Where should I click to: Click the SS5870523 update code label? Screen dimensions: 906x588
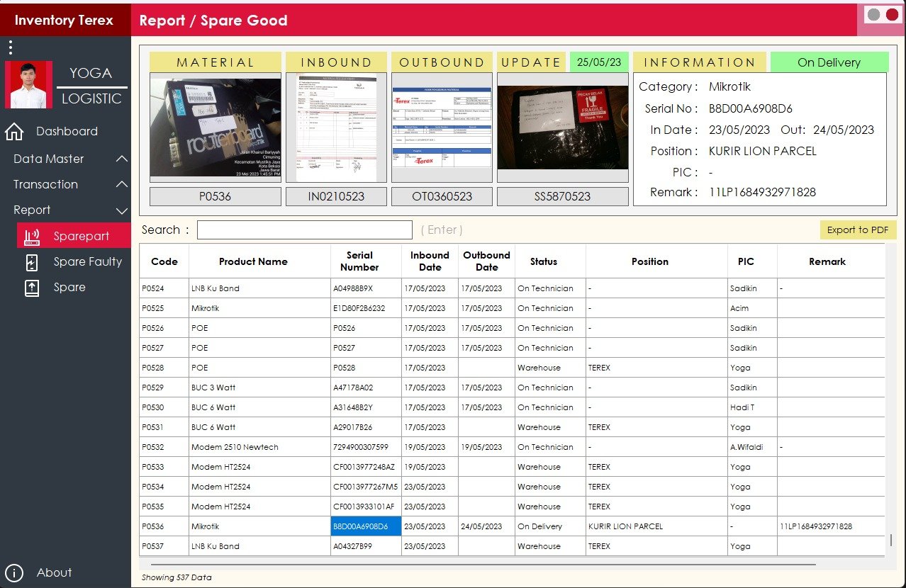click(x=563, y=196)
